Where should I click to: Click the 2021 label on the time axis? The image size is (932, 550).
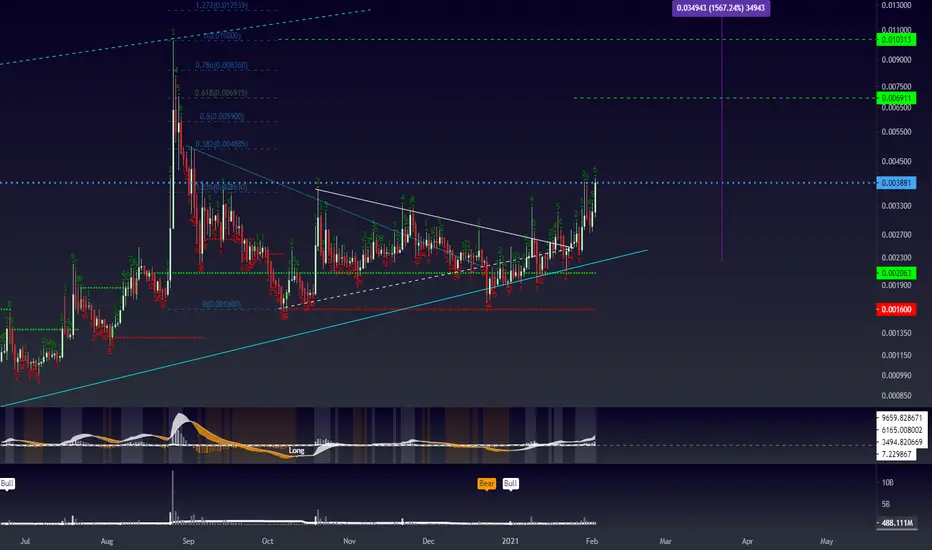tap(510, 541)
